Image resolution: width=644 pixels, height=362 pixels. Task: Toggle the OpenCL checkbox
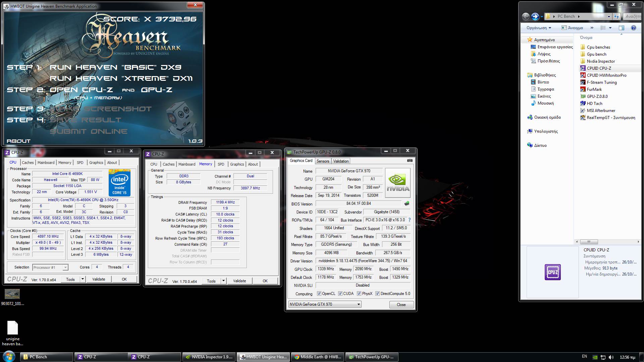click(x=319, y=294)
